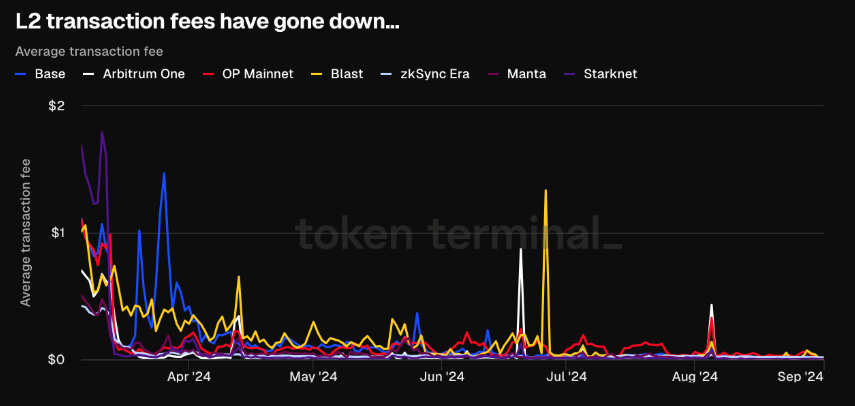
Task: Click the blue Base legend color marker
Action: [x=23, y=73]
